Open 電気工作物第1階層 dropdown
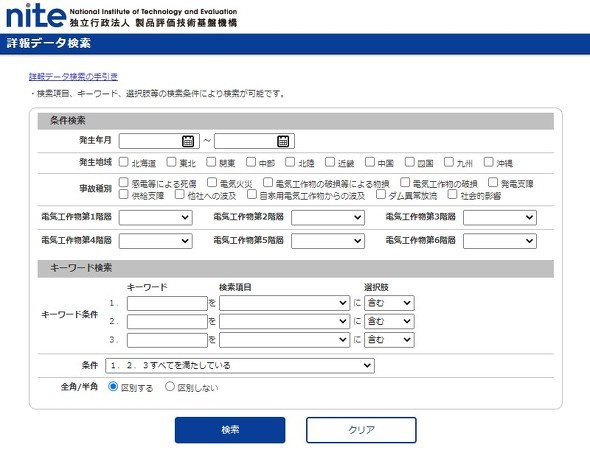Image resolution: width=590 pixels, height=450 pixels. 156,217
